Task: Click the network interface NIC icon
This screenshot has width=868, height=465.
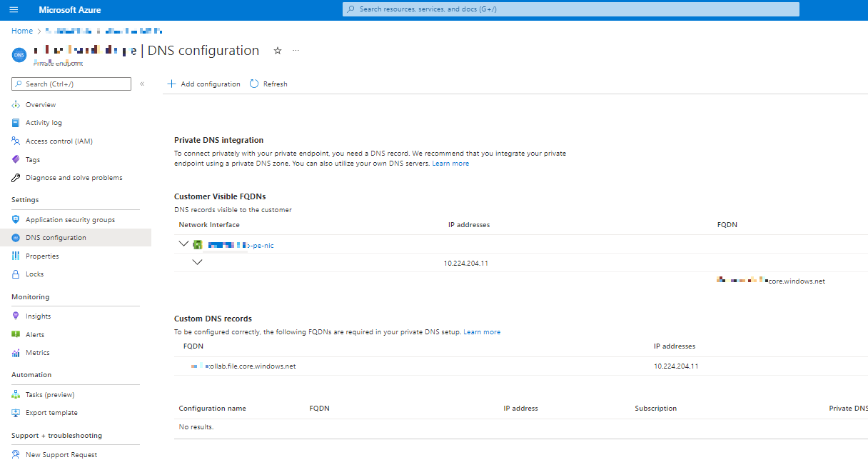Action: coord(198,245)
